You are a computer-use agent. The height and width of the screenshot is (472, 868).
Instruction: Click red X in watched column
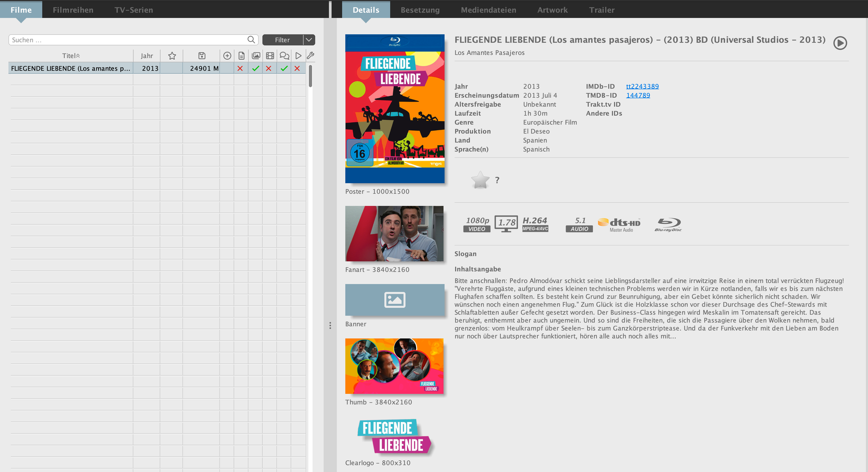pos(297,68)
